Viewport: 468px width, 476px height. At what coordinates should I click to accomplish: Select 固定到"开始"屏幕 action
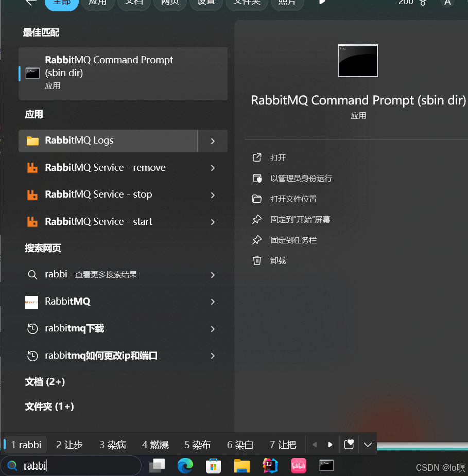[x=291, y=220]
